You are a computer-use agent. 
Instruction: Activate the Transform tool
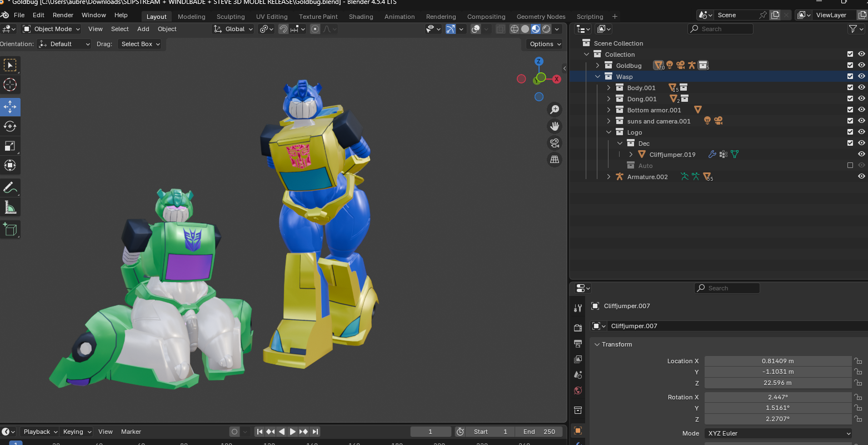coord(10,165)
